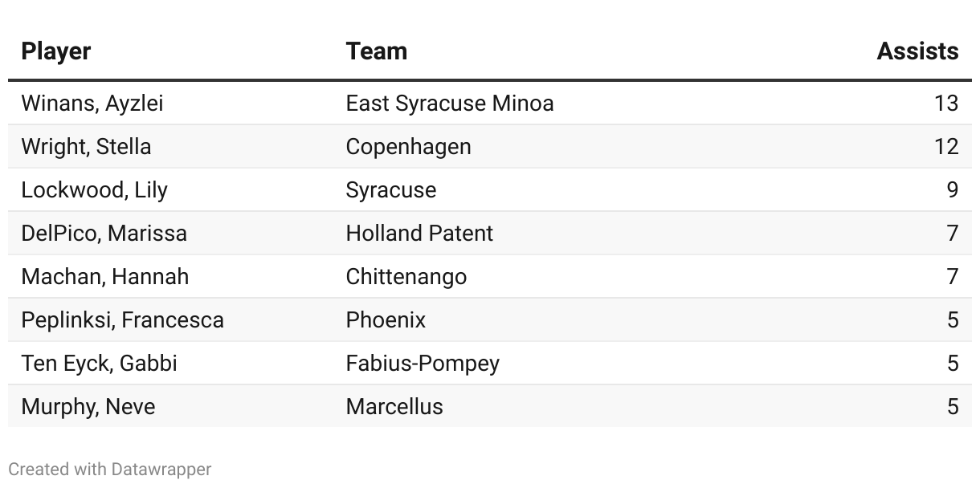980x488 pixels.
Task: Select the Winans, Ayzlei player cell
Action: click(x=92, y=104)
